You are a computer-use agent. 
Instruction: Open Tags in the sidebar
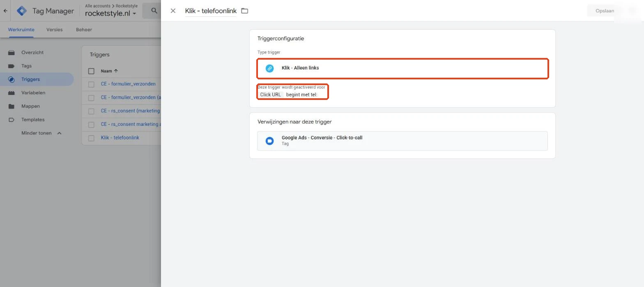(26, 66)
